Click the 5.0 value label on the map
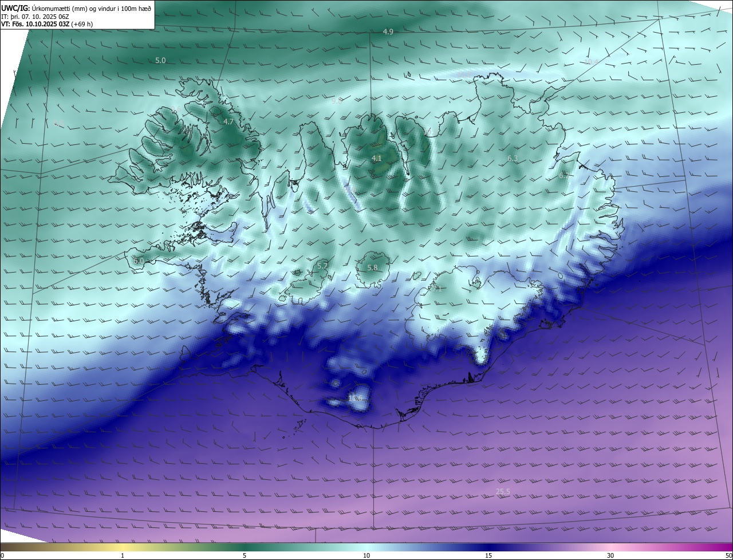The image size is (733, 560). click(160, 60)
